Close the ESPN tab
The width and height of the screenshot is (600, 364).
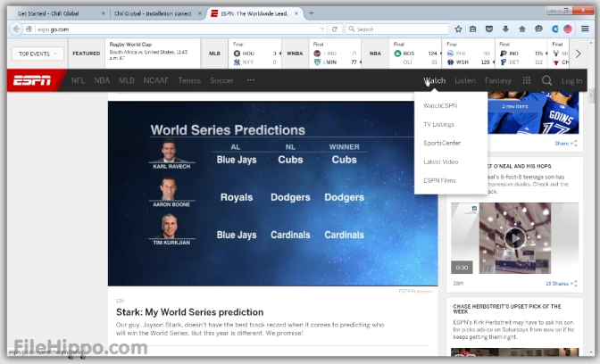coord(296,13)
